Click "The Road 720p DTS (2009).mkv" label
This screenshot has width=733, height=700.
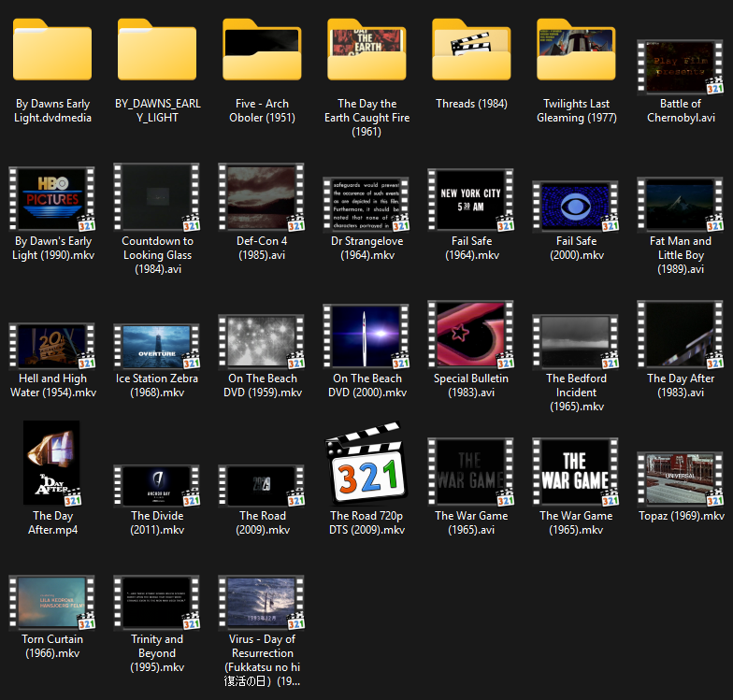pyautogui.click(x=366, y=522)
